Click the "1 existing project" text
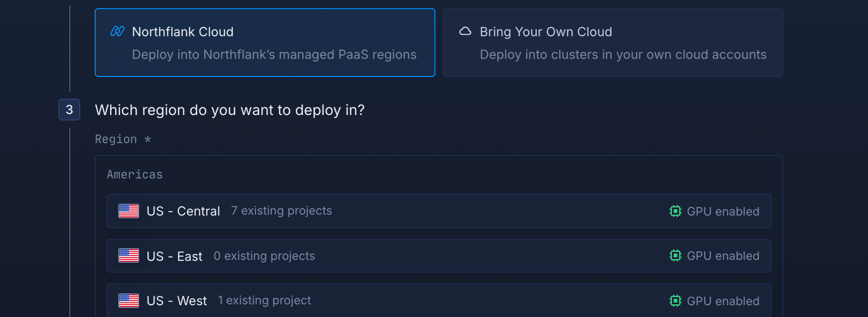This screenshot has width=868, height=317. [x=264, y=301]
